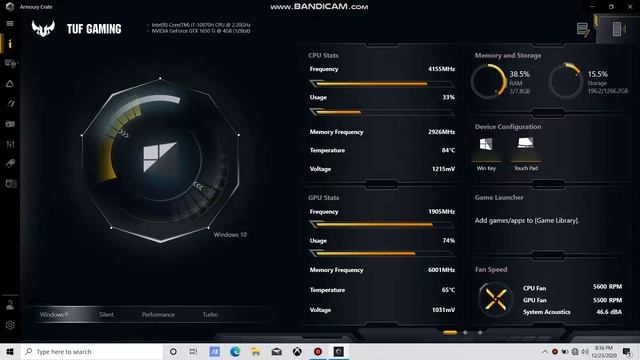
Task: Click the Fan Speed heading
Action: [x=491, y=269]
